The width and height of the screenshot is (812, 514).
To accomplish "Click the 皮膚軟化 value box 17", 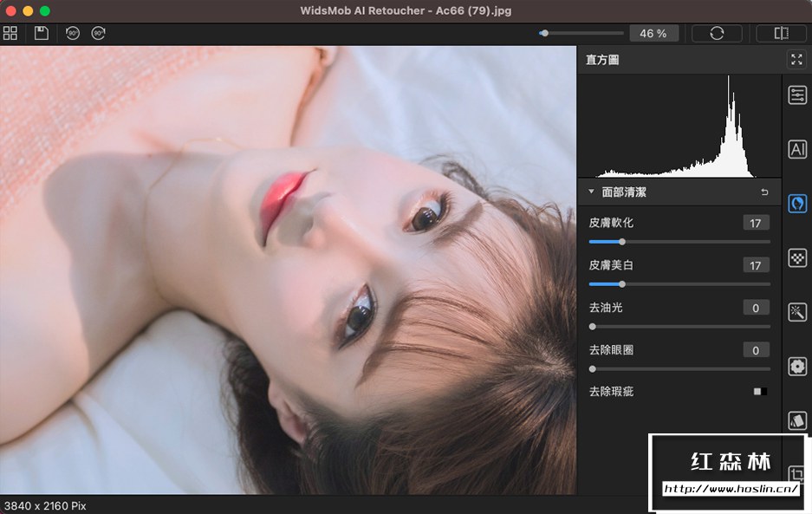I will point(756,223).
